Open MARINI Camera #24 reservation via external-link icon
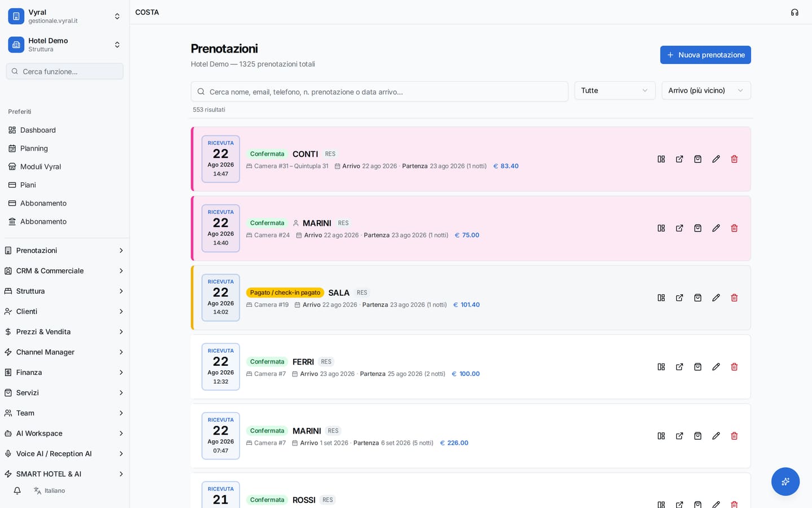 679,228
